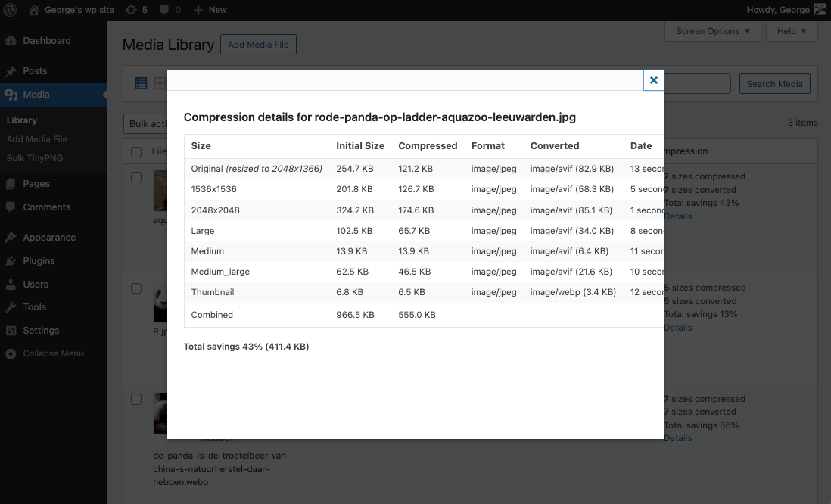Switch to list view icon
831x504 pixels.
point(141,83)
